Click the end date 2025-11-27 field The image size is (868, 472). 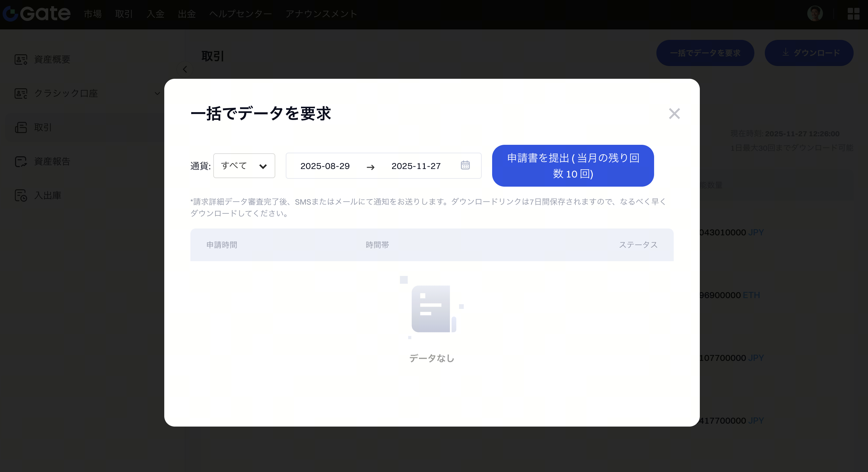pos(416,166)
